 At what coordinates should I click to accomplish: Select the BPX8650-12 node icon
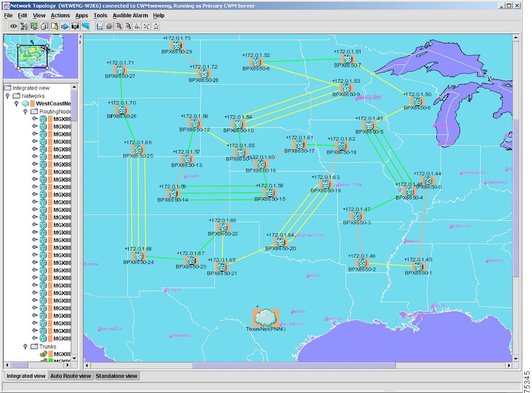[x=194, y=123]
